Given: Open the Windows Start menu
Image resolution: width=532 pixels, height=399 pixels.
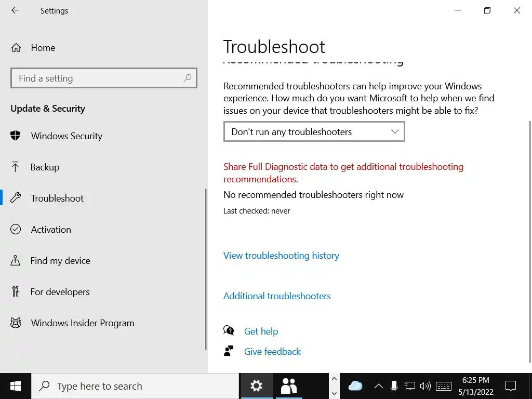Looking at the screenshot, I should 16,386.
